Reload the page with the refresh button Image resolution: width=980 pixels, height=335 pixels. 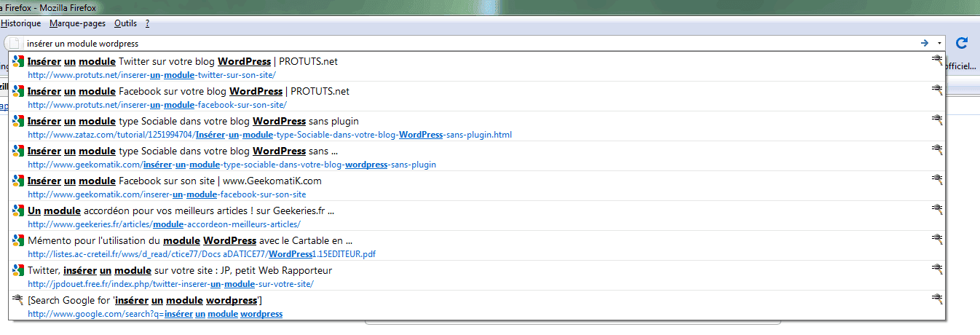962,43
